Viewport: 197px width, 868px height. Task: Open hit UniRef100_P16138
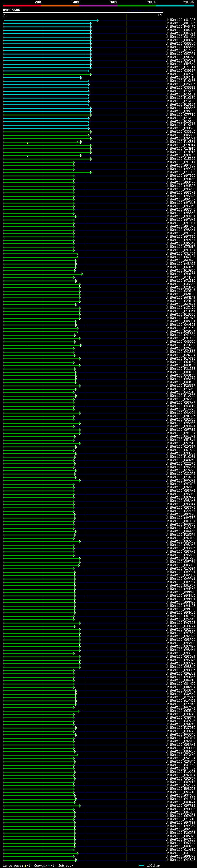coord(180,121)
